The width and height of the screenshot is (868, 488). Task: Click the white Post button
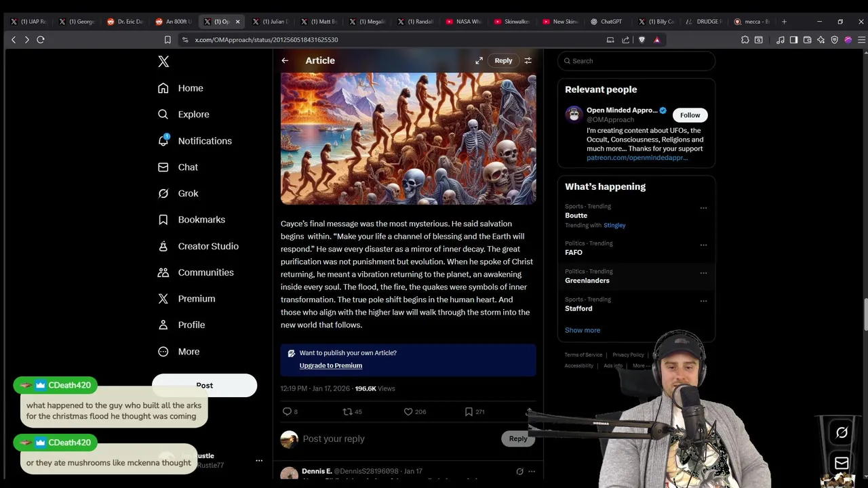click(x=204, y=385)
